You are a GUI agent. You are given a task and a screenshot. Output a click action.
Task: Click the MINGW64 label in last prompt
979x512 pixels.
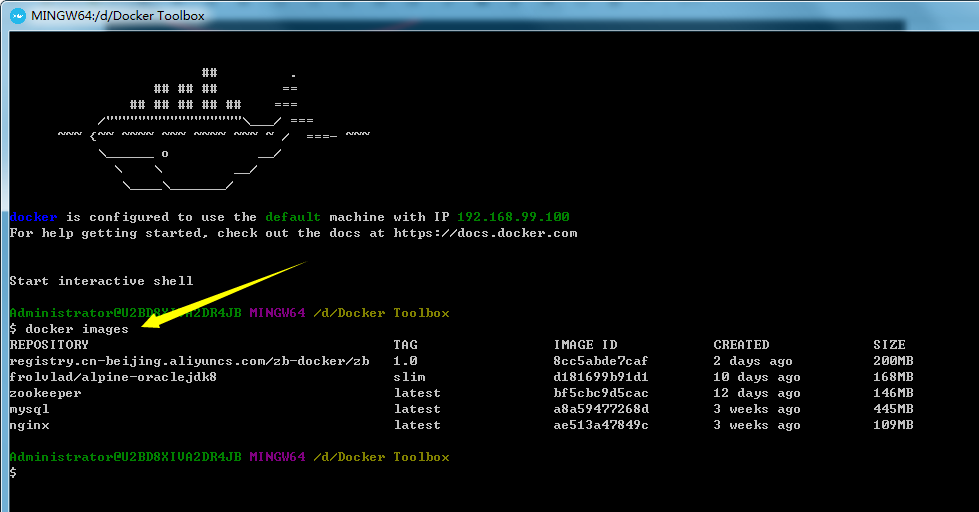pyautogui.click(x=277, y=457)
